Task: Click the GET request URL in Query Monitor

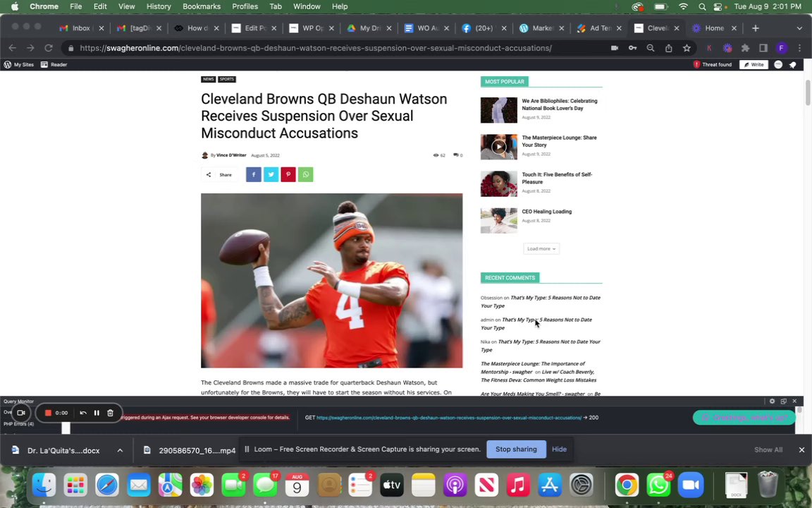Action: coord(449,417)
